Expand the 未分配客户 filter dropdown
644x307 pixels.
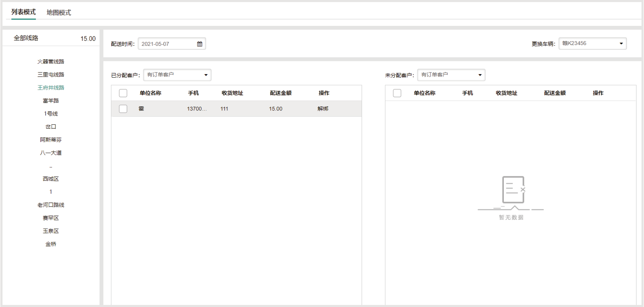pos(451,75)
